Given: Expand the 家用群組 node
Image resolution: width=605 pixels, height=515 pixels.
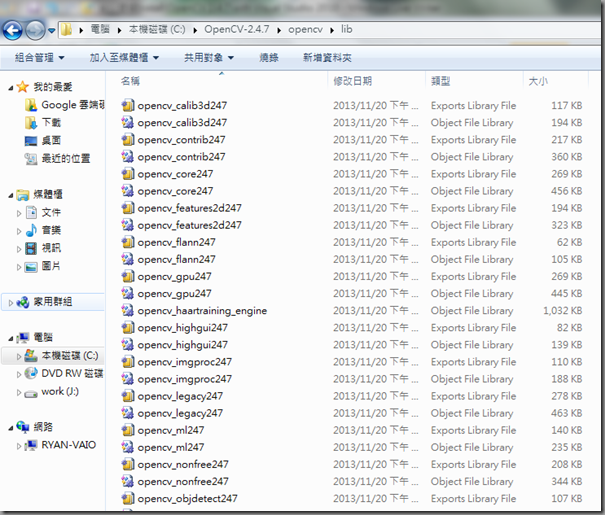Looking at the screenshot, I should [x=11, y=303].
